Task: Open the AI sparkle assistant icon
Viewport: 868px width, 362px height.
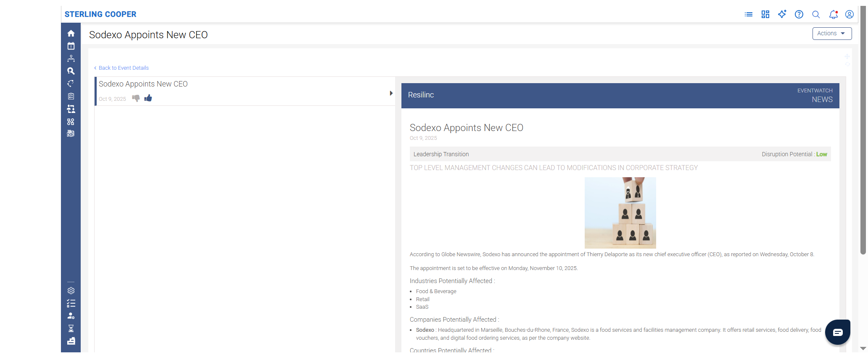Action: [782, 14]
